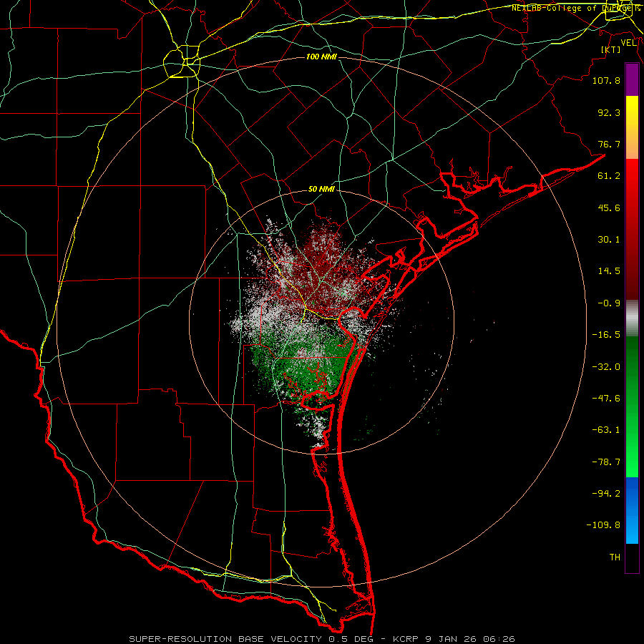Click the TH label under the scale
This screenshot has width=644, height=644.
pos(615,557)
